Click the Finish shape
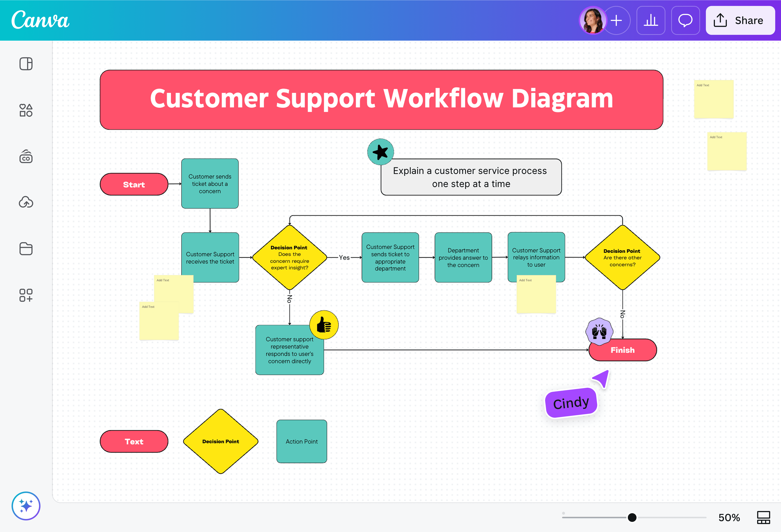This screenshot has height=532, width=781. [622, 350]
